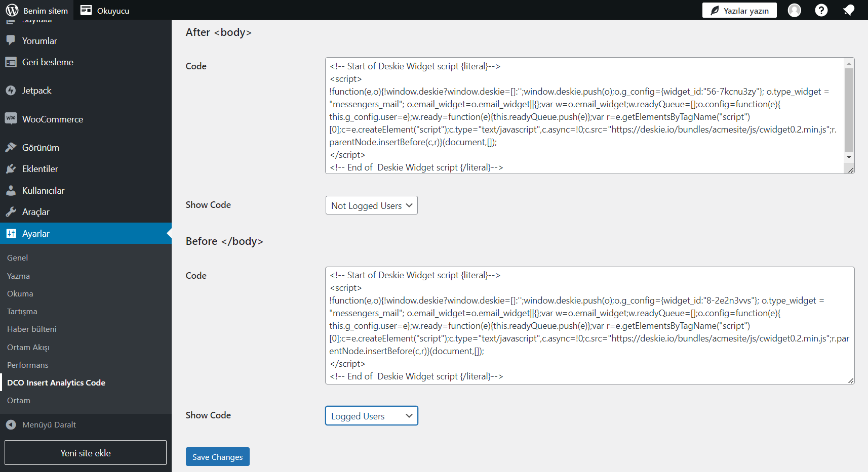Click resize handle of Before /body textarea
The width and height of the screenshot is (868, 472).
(851, 380)
